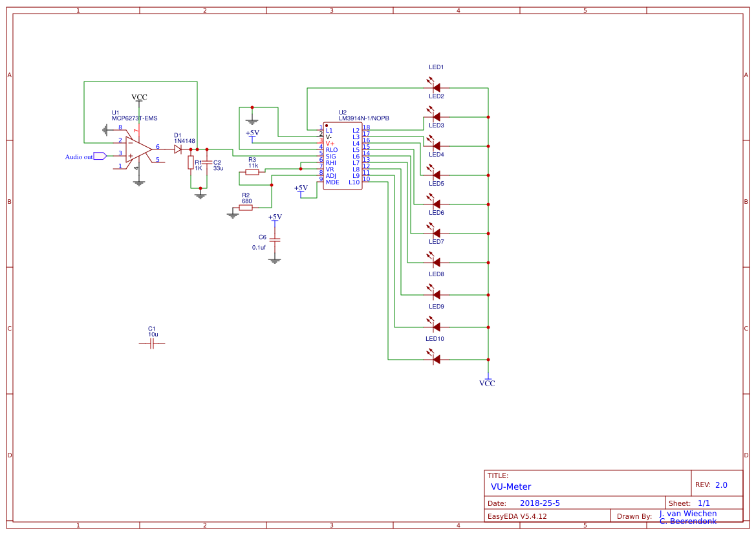756x535 pixels.
Task: Select the 1N4148 diode symbol D1
Action: [179, 147]
